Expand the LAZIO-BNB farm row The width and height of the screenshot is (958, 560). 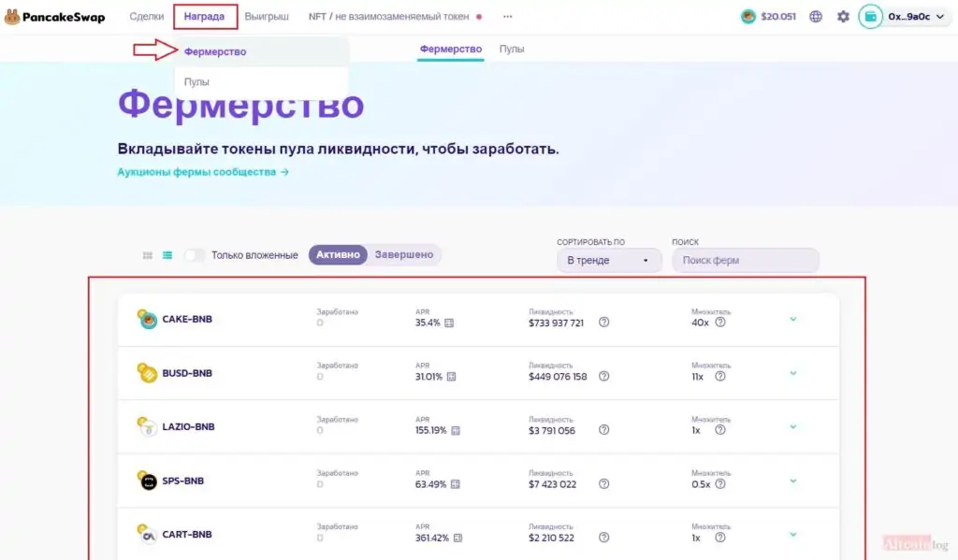pos(793,427)
